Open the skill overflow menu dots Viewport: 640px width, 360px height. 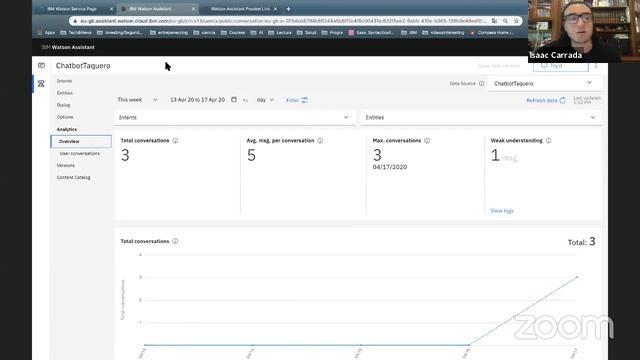point(596,66)
